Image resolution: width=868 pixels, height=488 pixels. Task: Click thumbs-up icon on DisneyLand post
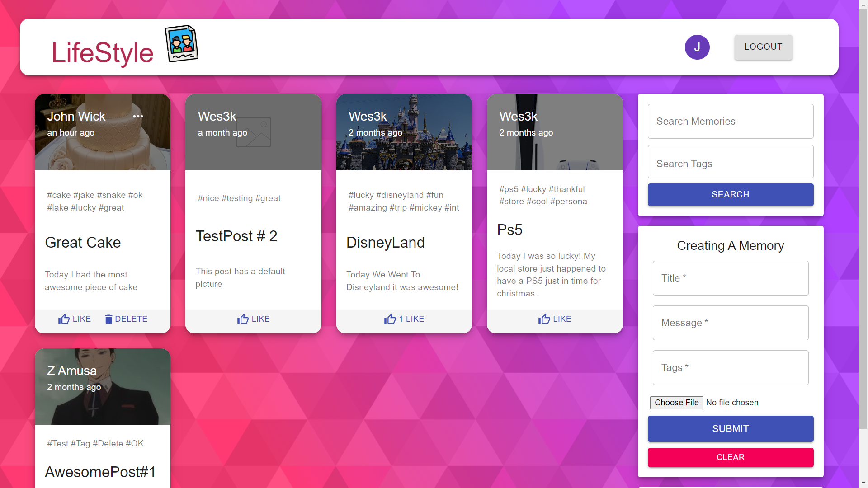click(x=390, y=319)
